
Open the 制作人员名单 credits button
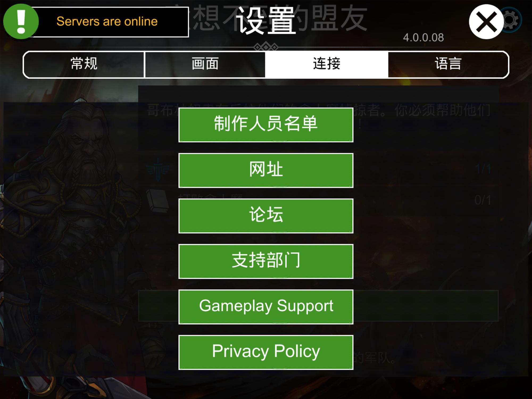(x=266, y=125)
